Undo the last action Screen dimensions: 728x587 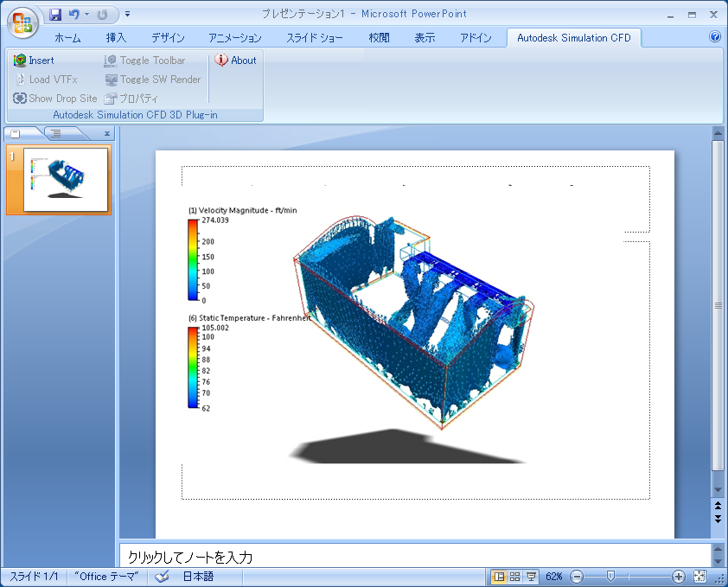click(x=73, y=15)
